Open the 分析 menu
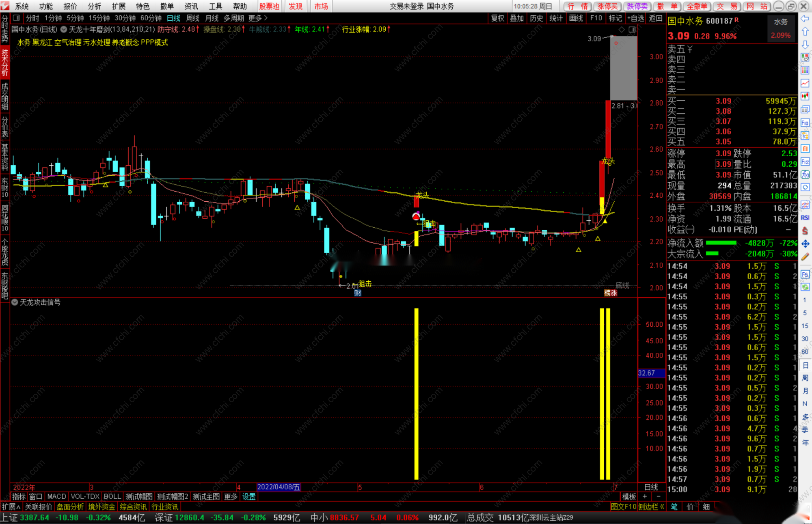 coord(94,6)
